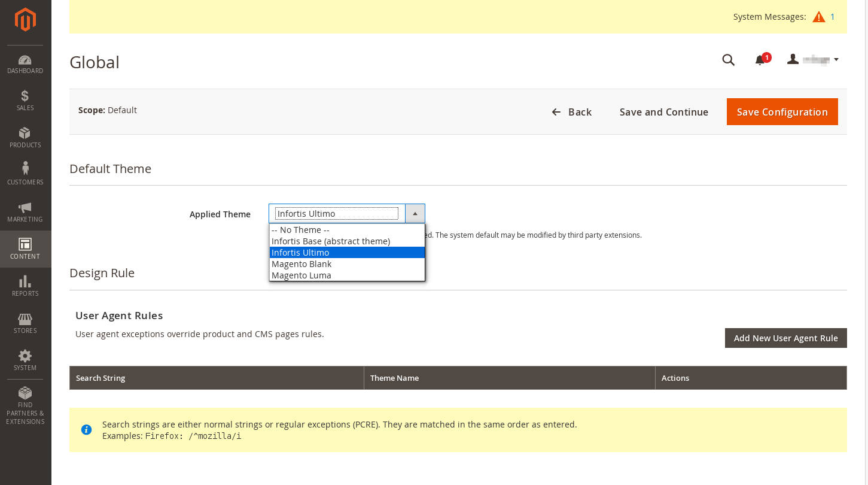
Task: Click the Default Theme section heading
Action: click(110, 169)
